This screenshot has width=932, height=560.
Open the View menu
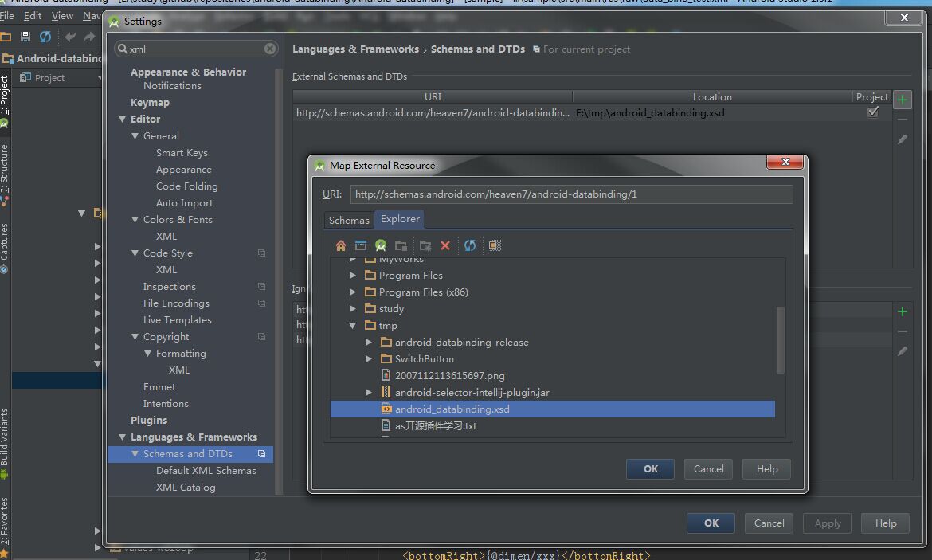(62, 15)
